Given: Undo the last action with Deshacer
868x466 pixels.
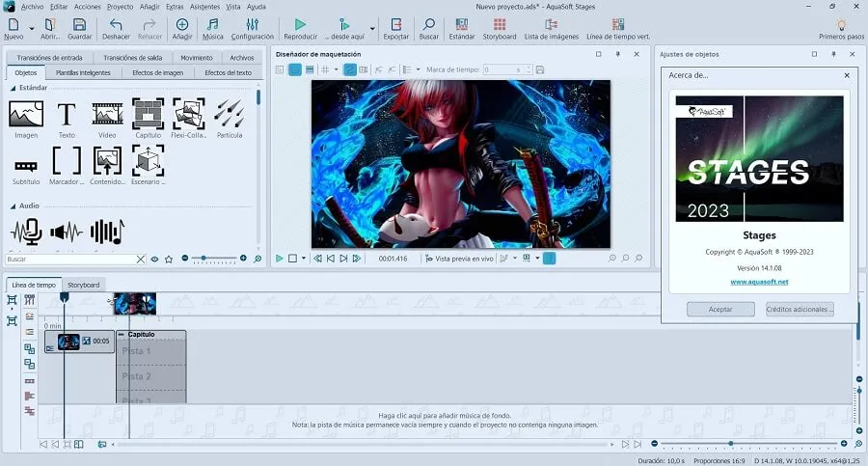Looking at the screenshot, I should tap(116, 29).
